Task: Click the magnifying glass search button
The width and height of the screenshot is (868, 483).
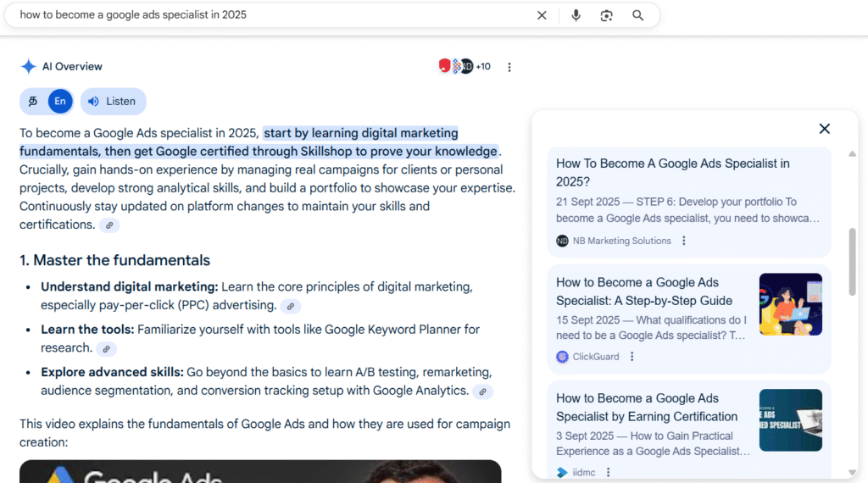Action: click(637, 15)
